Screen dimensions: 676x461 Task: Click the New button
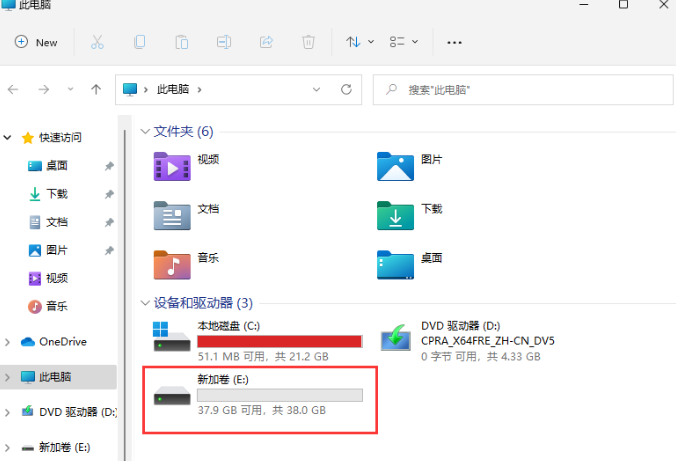point(36,42)
